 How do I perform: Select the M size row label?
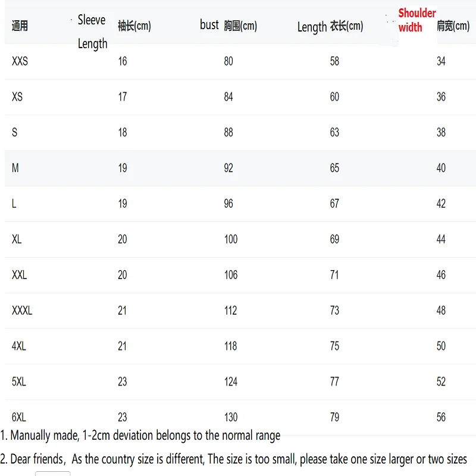point(15,168)
